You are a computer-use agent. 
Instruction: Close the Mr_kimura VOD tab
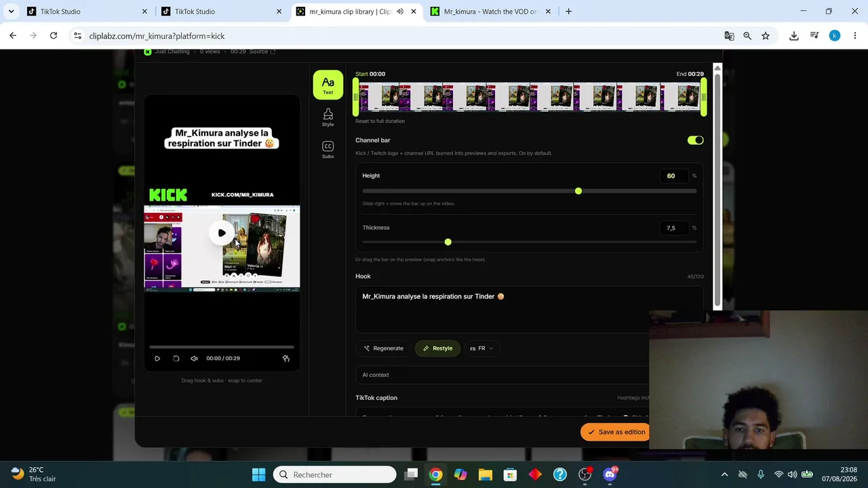pyautogui.click(x=548, y=12)
